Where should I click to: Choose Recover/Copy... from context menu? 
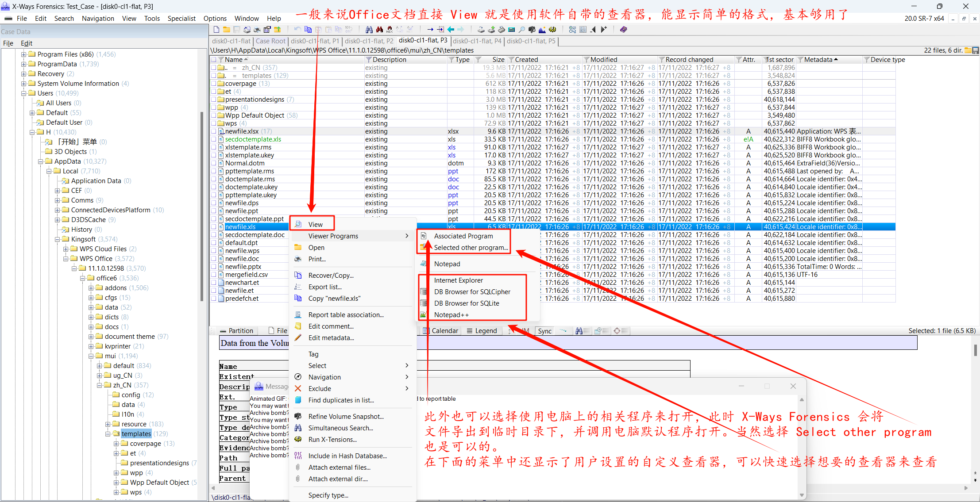[331, 275]
